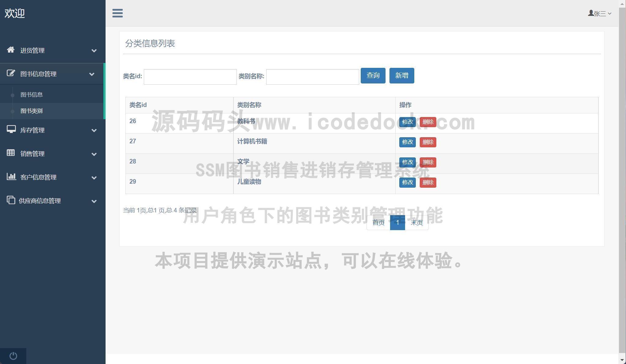Click the 新增 add button
The height and width of the screenshot is (364, 626).
click(x=402, y=75)
